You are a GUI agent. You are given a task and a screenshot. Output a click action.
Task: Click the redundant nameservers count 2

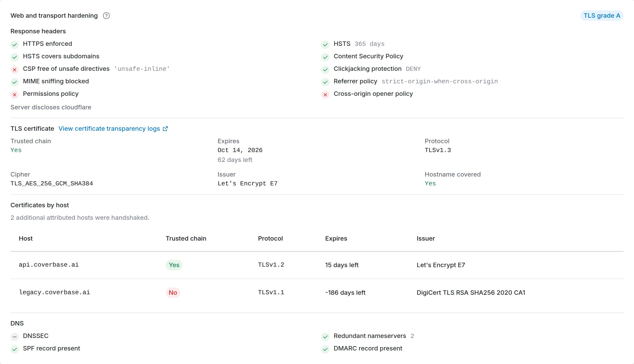pyautogui.click(x=412, y=336)
